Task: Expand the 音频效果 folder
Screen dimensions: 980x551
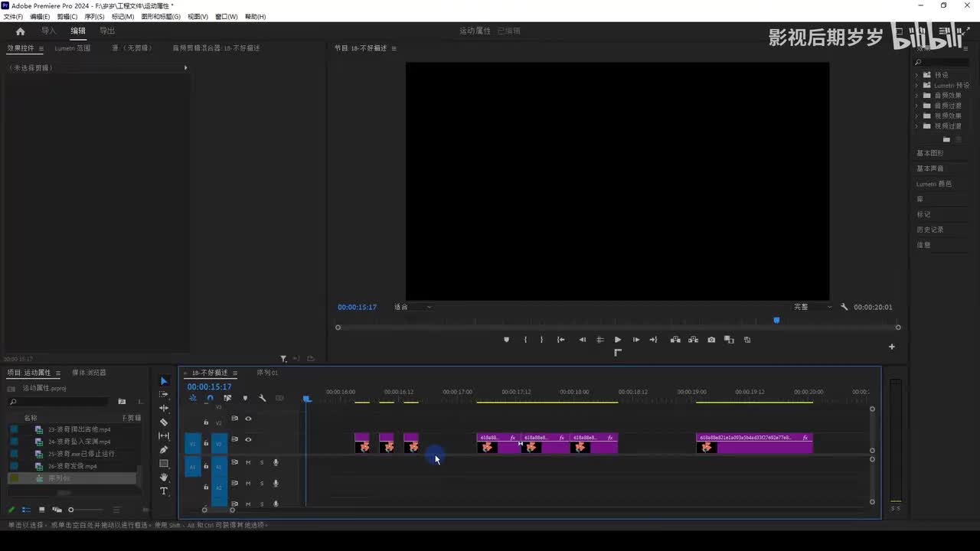Action: click(x=917, y=96)
